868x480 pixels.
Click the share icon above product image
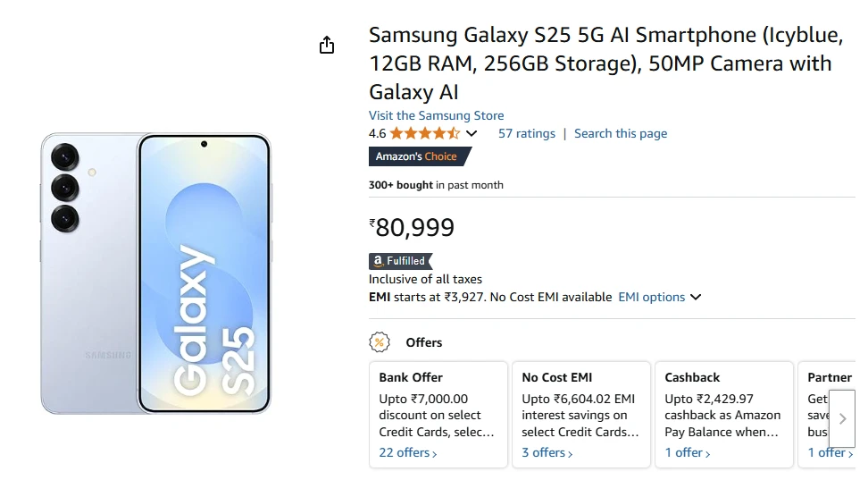pyautogui.click(x=327, y=45)
